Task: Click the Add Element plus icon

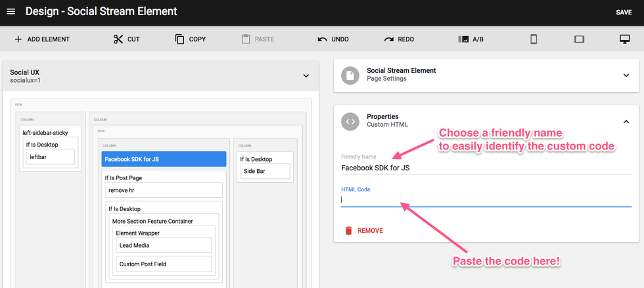Action: point(18,39)
